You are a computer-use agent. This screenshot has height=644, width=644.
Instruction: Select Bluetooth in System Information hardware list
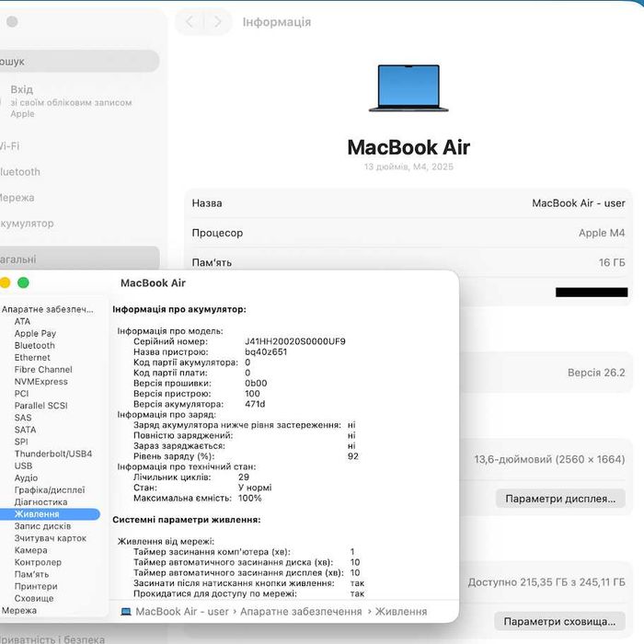point(35,345)
